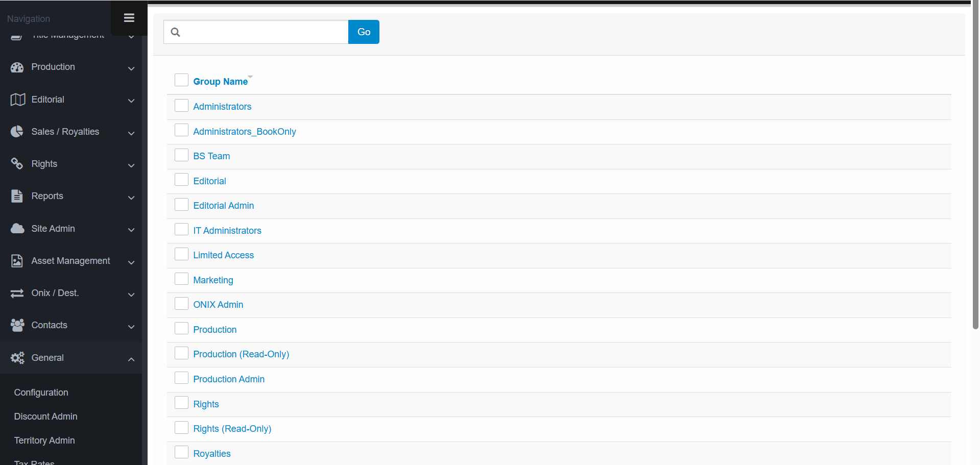
Task: Click the hamburger menu icon
Action: click(x=129, y=18)
